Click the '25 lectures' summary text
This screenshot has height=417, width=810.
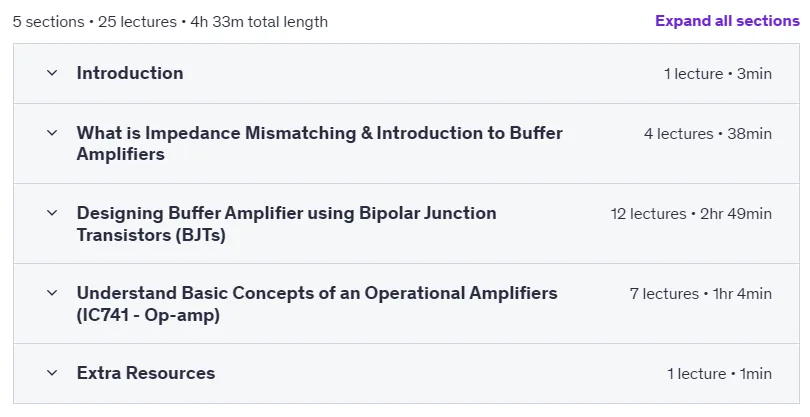137,22
